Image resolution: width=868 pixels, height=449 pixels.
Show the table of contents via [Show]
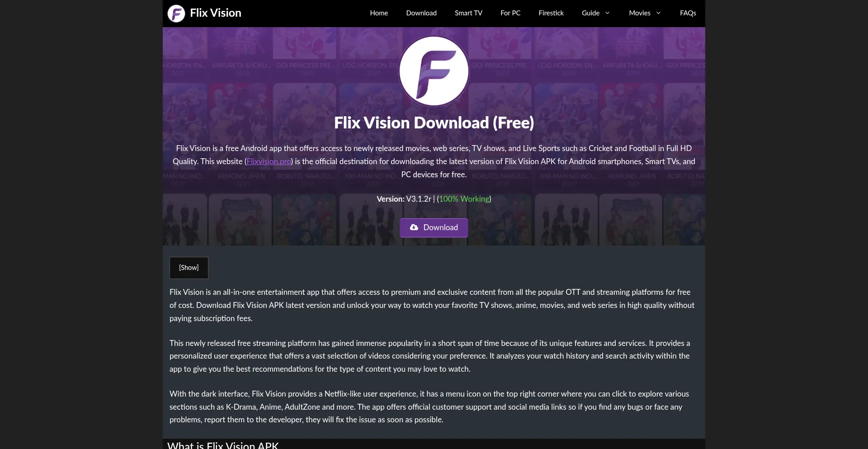pyautogui.click(x=189, y=268)
